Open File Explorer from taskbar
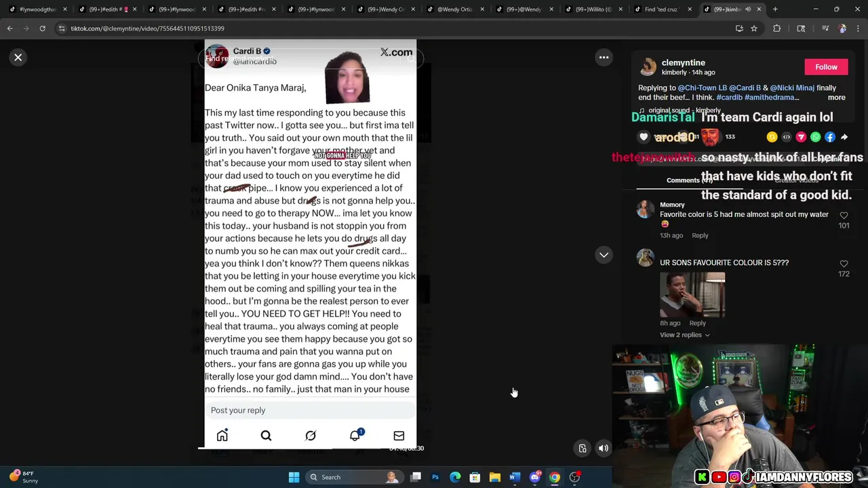This screenshot has width=868, height=488. [495, 477]
